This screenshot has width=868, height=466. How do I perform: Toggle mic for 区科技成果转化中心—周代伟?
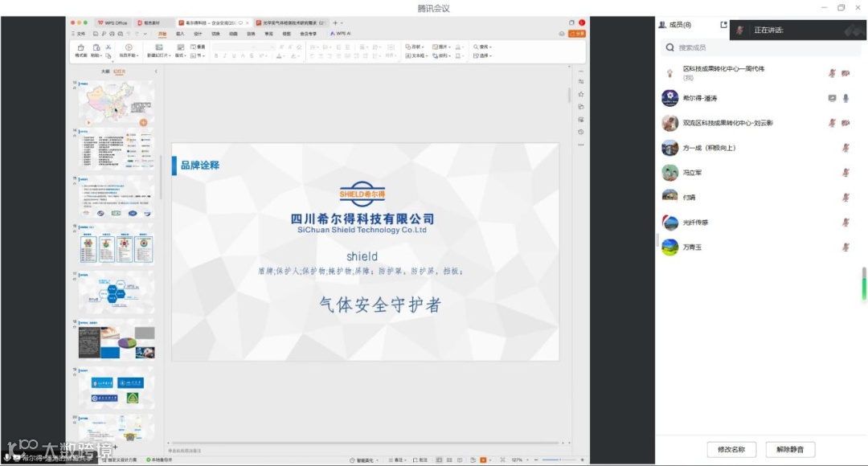(832, 73)
